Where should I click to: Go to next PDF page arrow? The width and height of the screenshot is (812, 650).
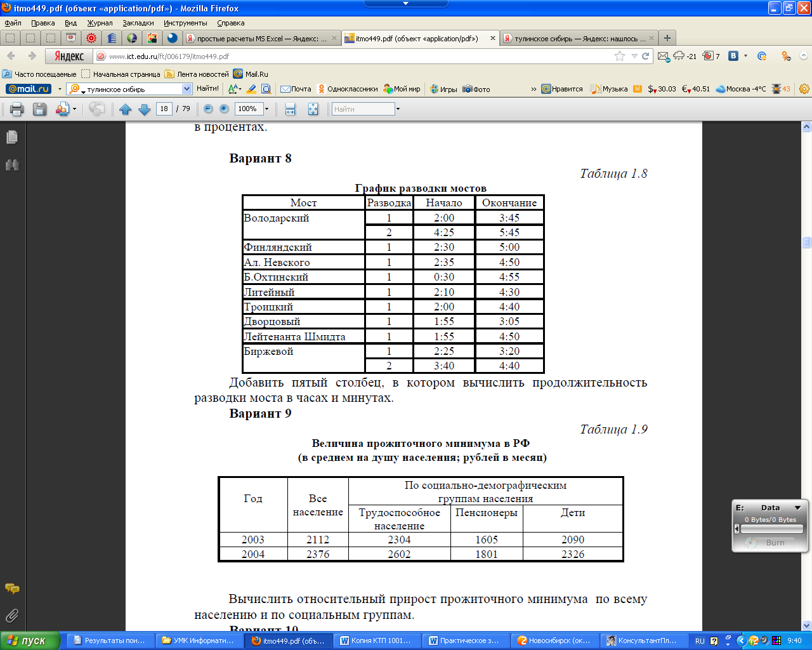[145, 109]
